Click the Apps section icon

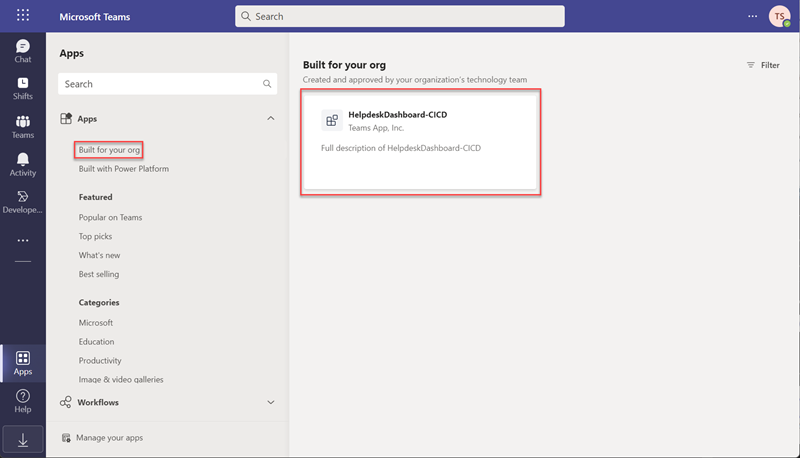click(x=66, y=119)
